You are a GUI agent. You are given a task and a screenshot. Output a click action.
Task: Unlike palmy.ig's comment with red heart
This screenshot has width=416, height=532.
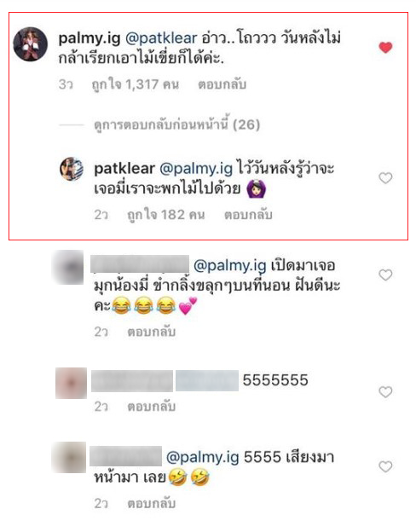click(385, 48)
